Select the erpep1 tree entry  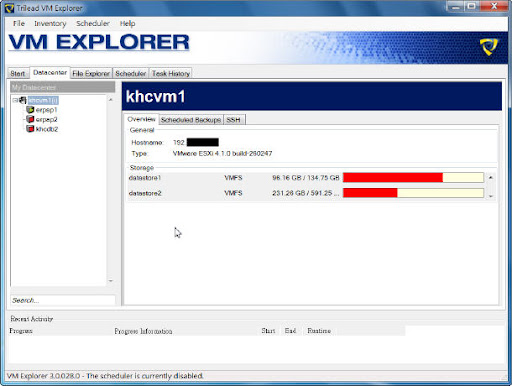pyautogui.click(x=47, y=110)
